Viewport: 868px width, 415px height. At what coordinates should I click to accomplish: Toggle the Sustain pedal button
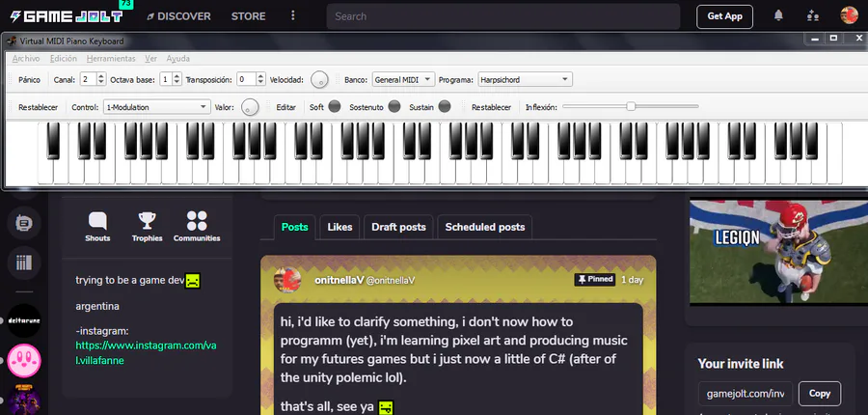pos(445,106)
